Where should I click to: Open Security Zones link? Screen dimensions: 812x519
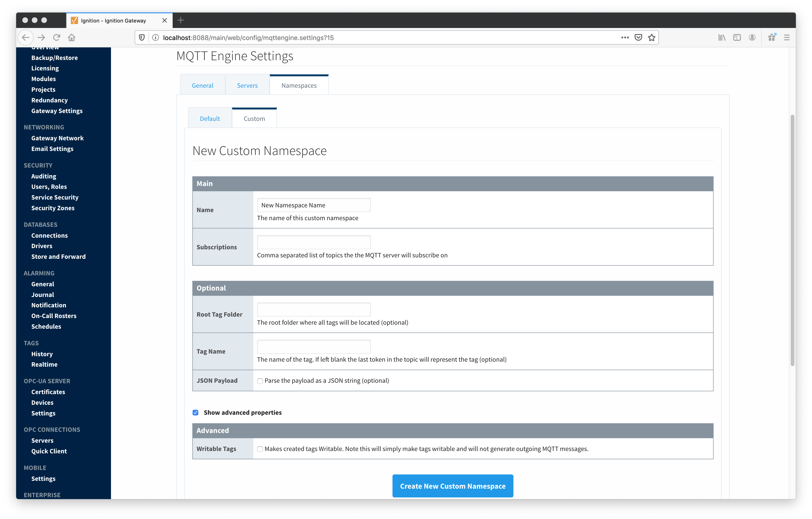(x=53, y=208)
